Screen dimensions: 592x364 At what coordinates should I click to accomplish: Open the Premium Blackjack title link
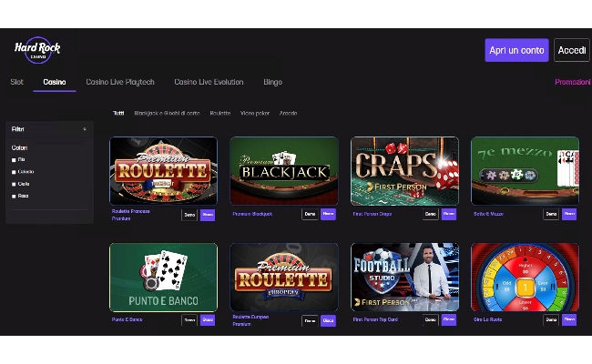tap(252, 214)
